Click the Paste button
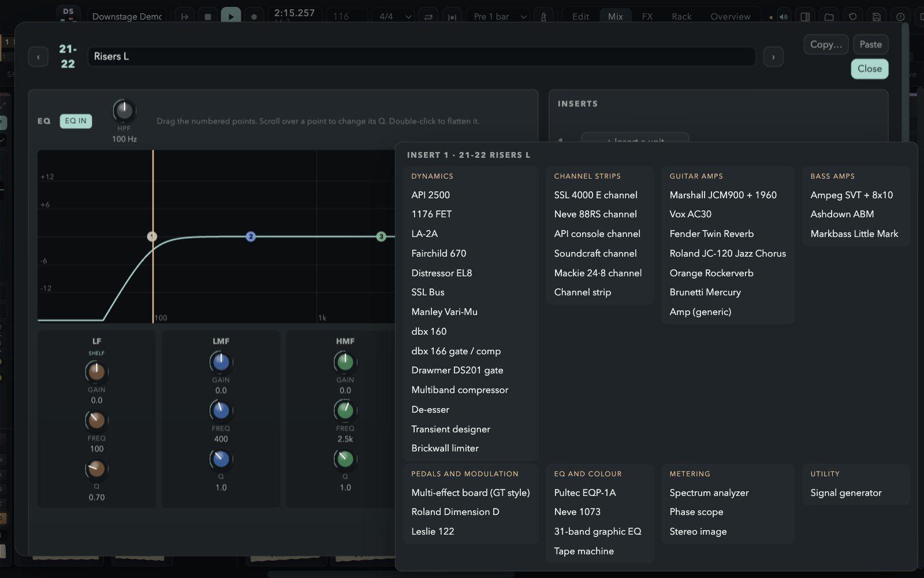 click(870, 45)
